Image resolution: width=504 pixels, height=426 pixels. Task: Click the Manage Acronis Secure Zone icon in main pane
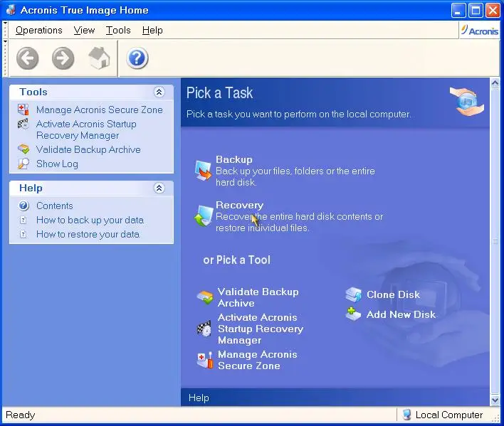(x=205, y=360)
